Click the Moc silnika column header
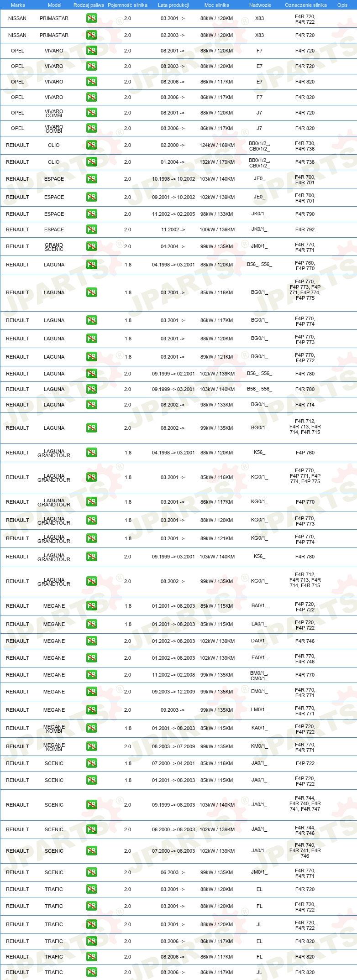 point(217,5)
